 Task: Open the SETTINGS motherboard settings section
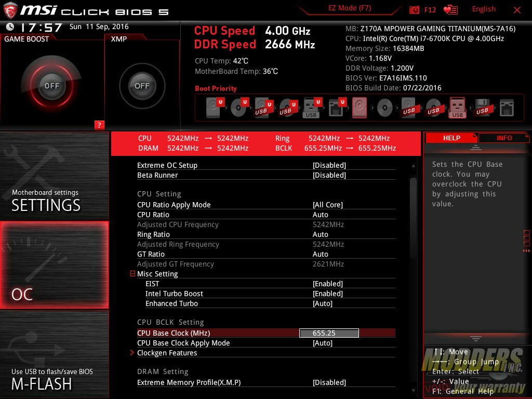[x=54, y=176]
